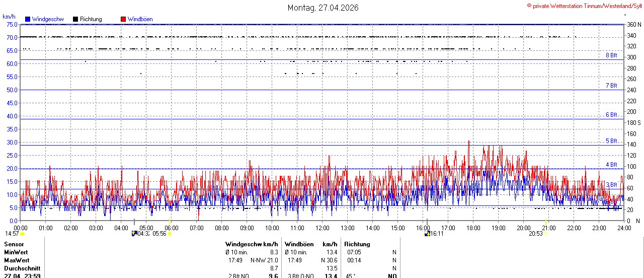This screenshot has width=644, height=278.
Task: Click the 20:53 sunset time label
Action: [536, 234]
